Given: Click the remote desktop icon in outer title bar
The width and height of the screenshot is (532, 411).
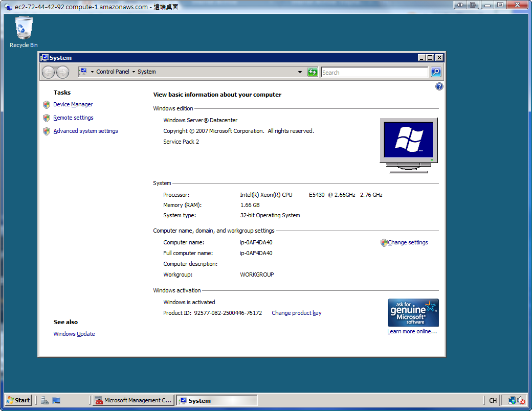Looking at the screenshot, I should (x=8, y=7).
